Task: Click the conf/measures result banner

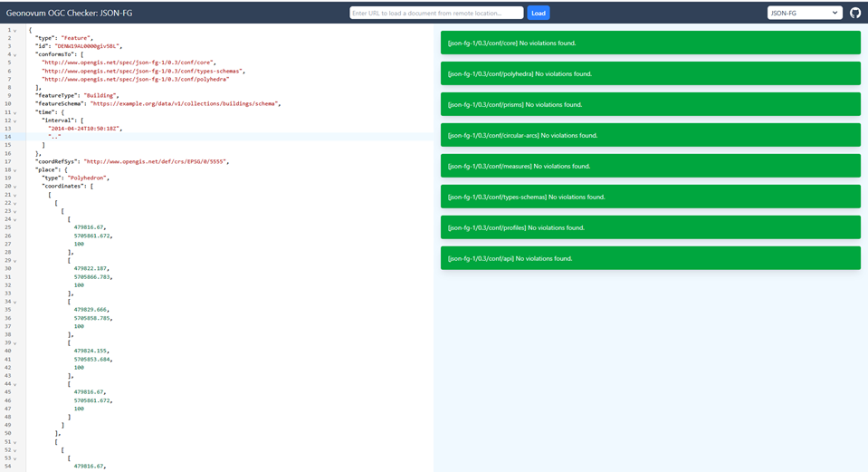Action: coord(650,166)
